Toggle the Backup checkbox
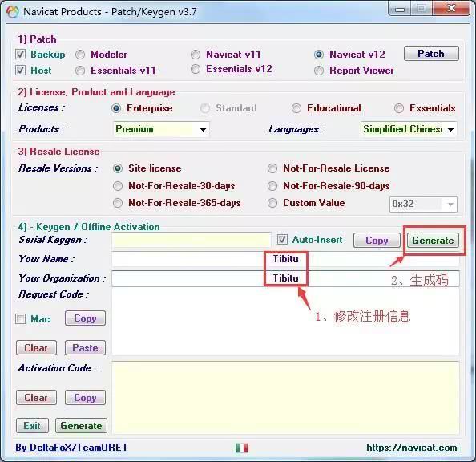 pyautogui.click(x=20, y=55)
